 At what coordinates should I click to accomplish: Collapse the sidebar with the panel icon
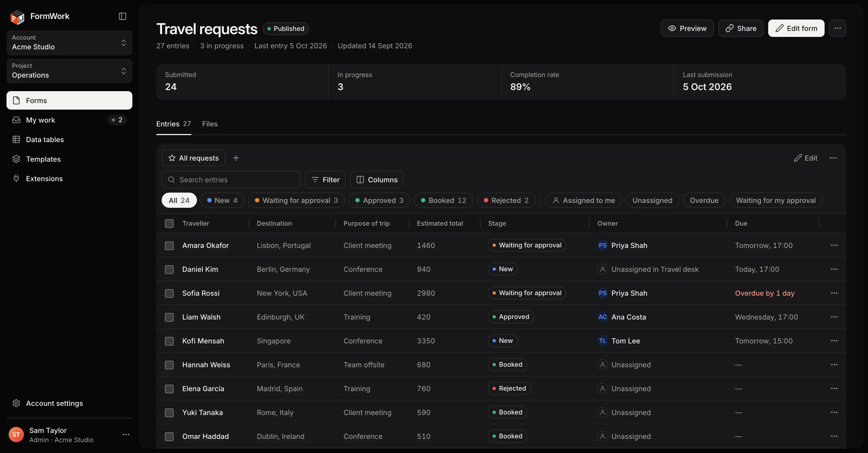pos(123,16)
